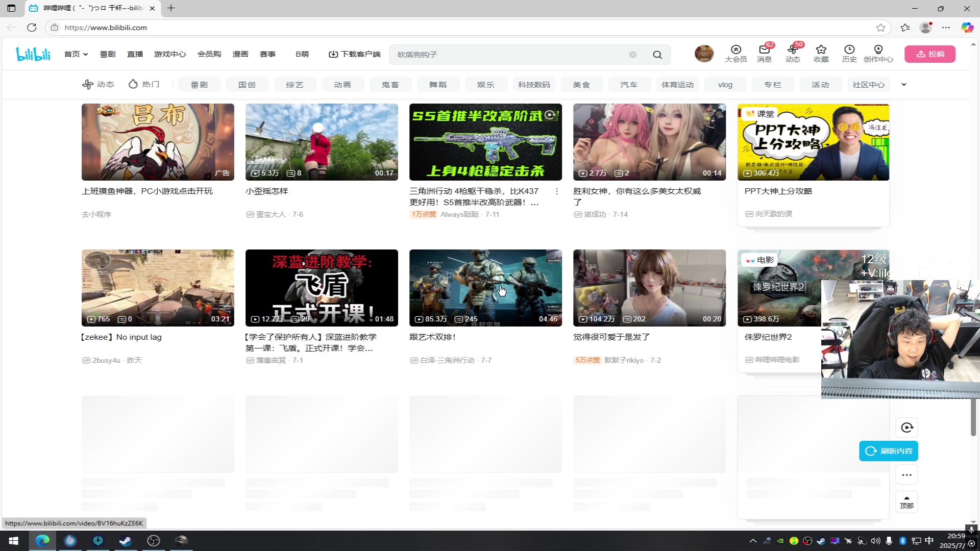Select 美食 category tab
This screenshot has width=980, height=551.
click(581, 85)
